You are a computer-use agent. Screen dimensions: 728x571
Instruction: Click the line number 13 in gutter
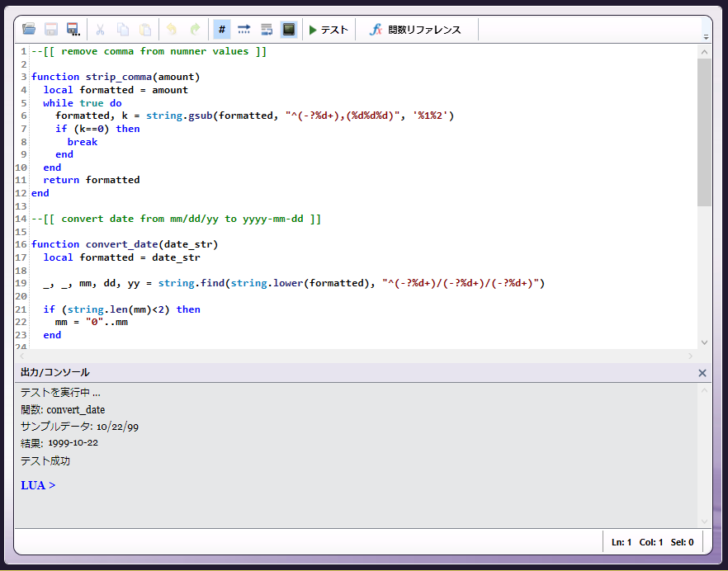(21, 206)
